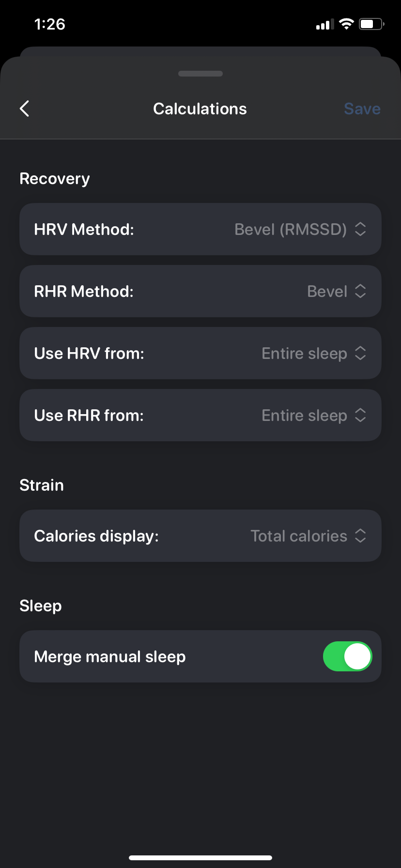Viewport: 401px width, 868px height.
Task: Tap the sheet grabber handle at top
Action: (x=200, y=74)
